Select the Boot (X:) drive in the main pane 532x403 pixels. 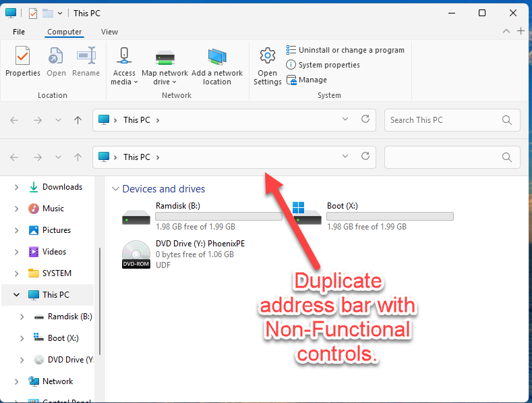click(373, 216)
